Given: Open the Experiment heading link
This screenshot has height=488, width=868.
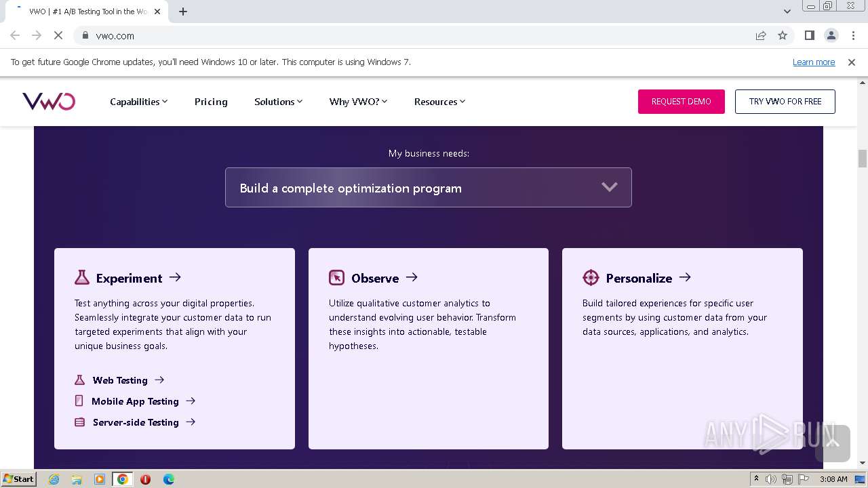Looking at the screenshot, I should click(129, 278).
